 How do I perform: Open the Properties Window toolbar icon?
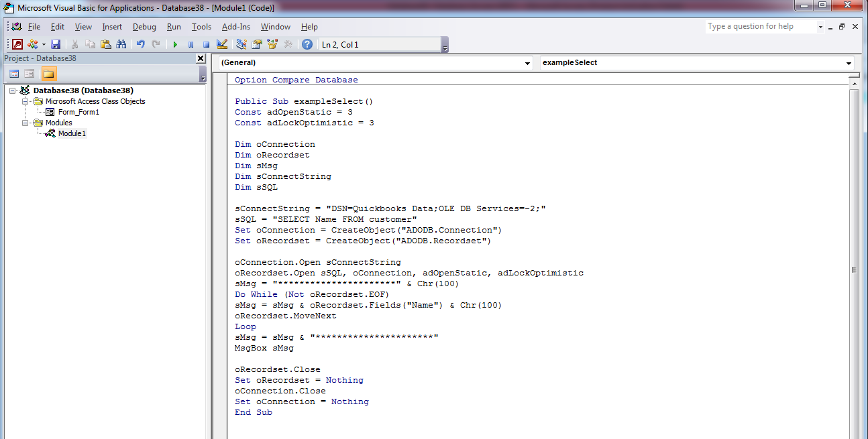(x=256, y=44)
